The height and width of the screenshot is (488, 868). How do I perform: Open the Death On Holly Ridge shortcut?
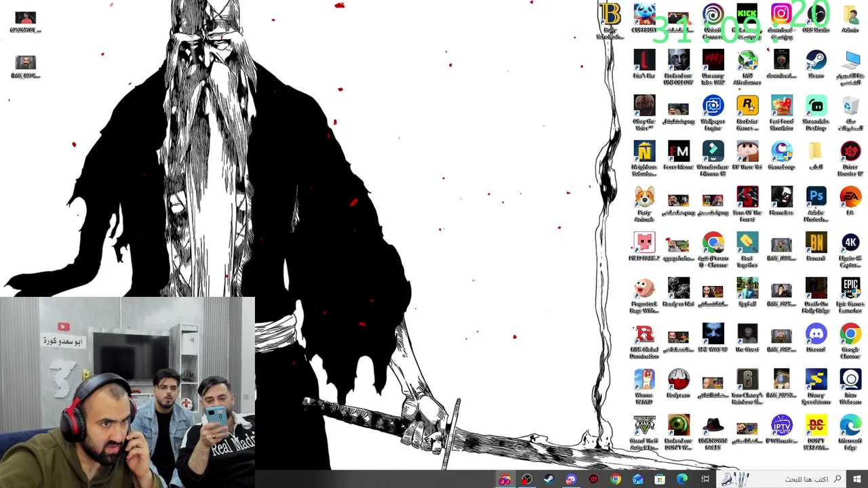[816, 295]
